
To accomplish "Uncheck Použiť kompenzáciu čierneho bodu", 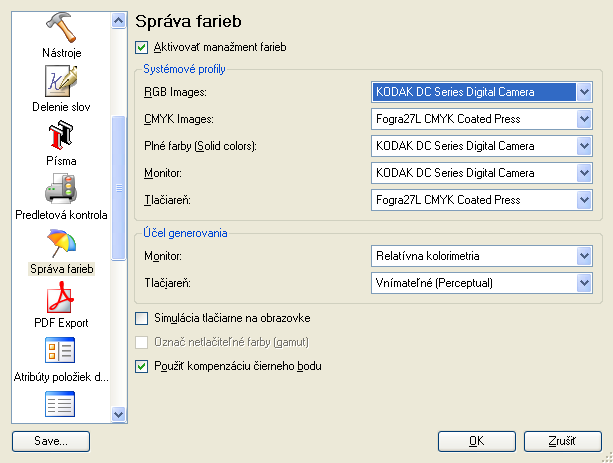I will click(x=142, y=366).
